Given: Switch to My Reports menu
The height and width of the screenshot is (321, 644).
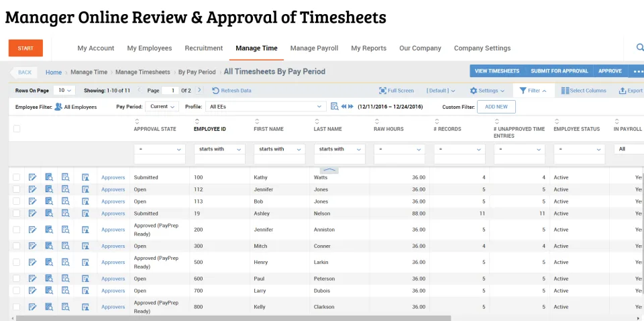Looking at the screenshot, I should click(x=369, y=48).
